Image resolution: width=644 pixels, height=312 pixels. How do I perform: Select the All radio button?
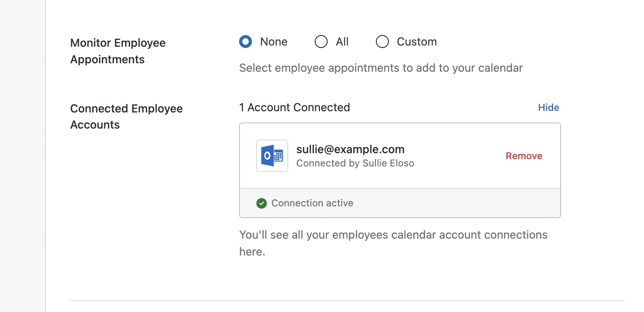[x=321, y=42]
